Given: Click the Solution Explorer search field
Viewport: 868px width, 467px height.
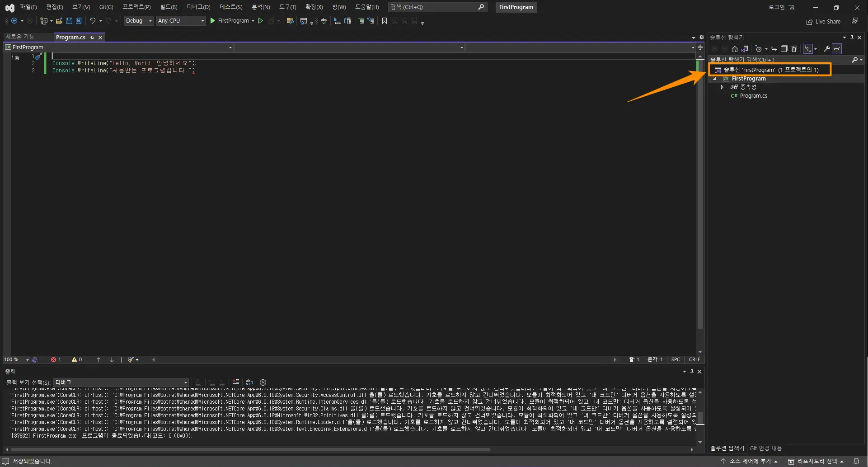Looking at the screenshot, I should pyautogui.click(x=779, y=60).
